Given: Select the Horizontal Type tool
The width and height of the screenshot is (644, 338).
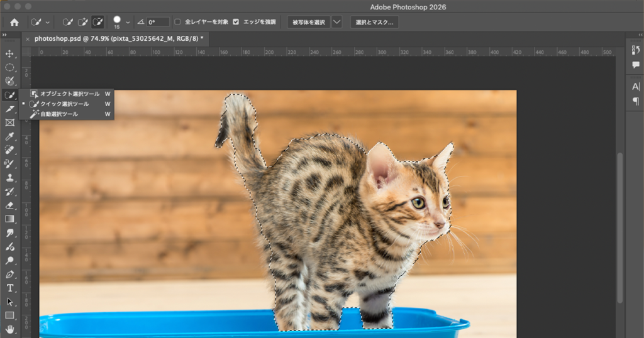Looking at the screenshot, I should (9, 288).
